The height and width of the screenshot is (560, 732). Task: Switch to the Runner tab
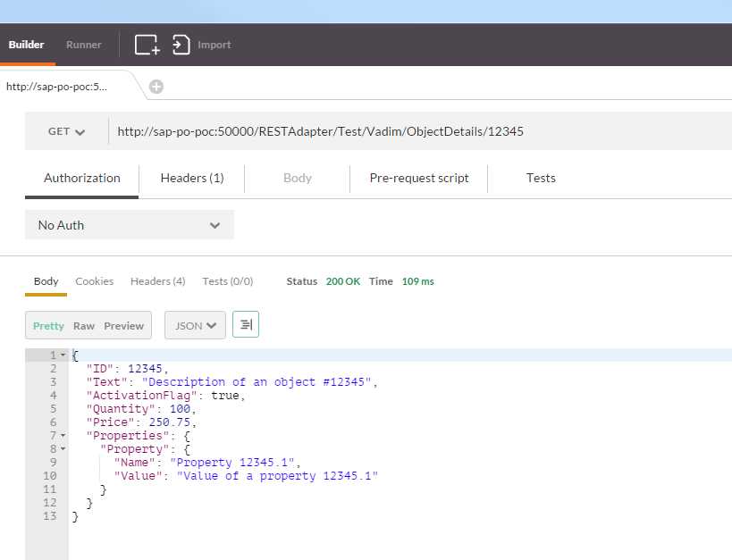coord(83,45)
